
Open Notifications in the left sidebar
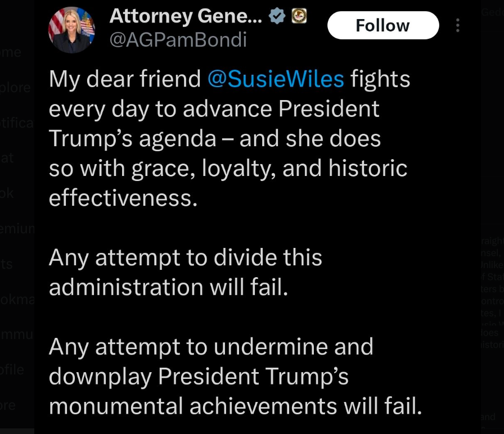tap(17, 123)
